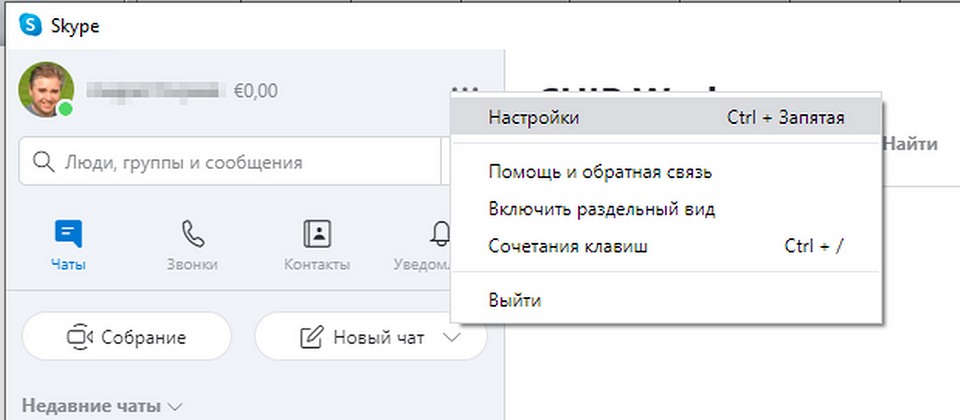Start a meeting with Собрание button

tap(126, 338)
